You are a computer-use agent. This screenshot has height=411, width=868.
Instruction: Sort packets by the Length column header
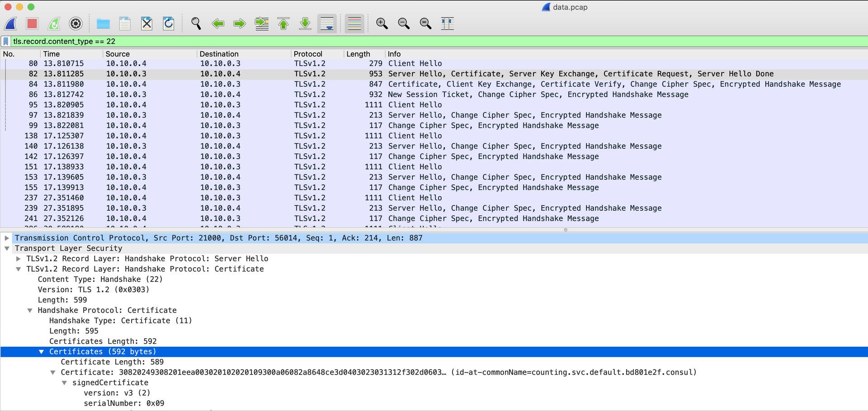[358, 54]
